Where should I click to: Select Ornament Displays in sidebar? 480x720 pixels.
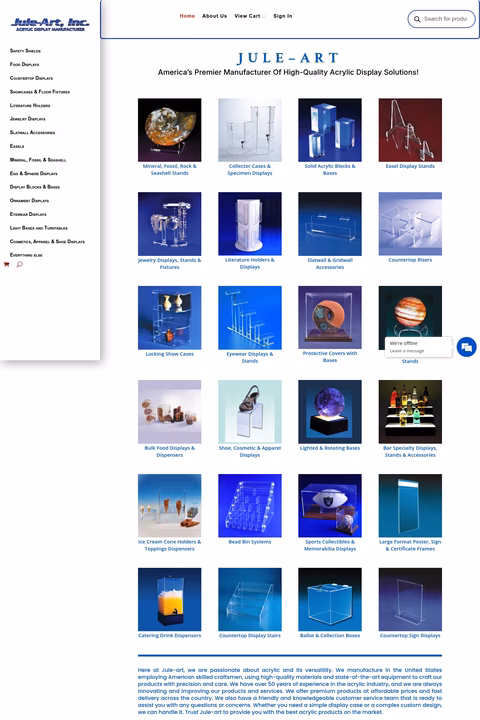pos(29,201)
